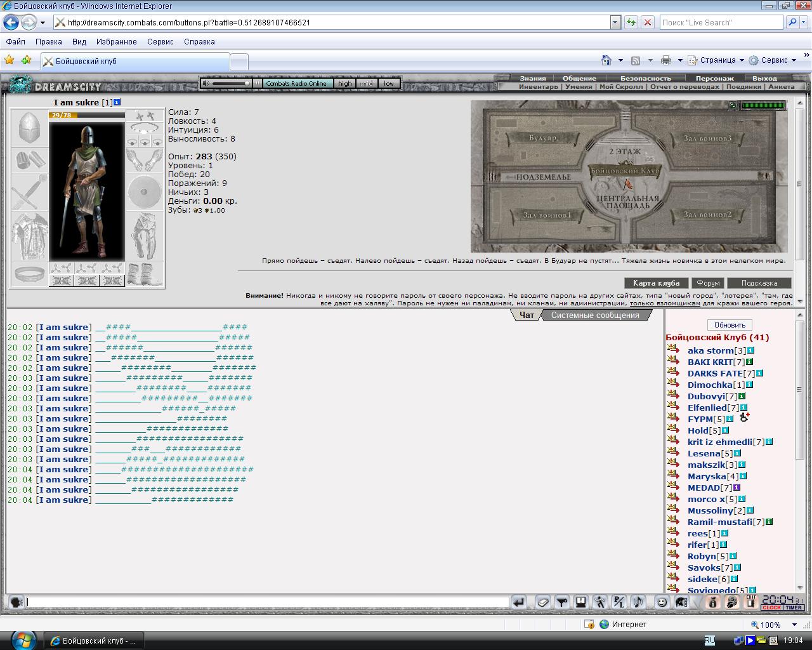Open player aka storm in list
The height and width of the screenshot is (650, 812).
(x=710, y=350)
